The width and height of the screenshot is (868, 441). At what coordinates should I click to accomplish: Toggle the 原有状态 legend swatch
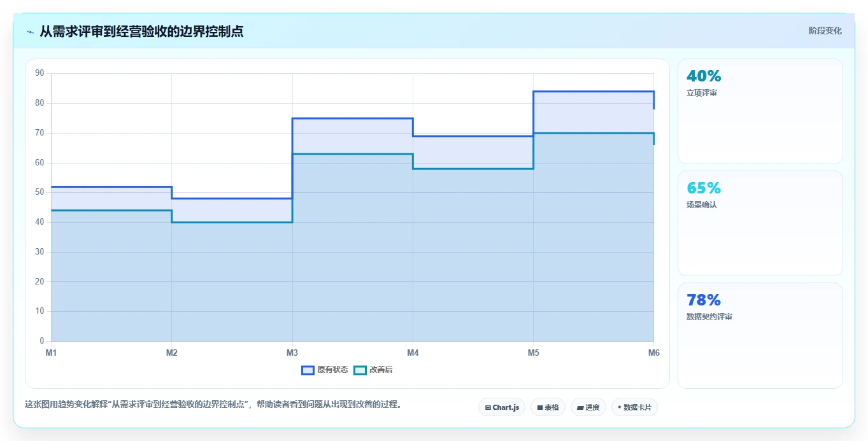click(x=308, y=370)
